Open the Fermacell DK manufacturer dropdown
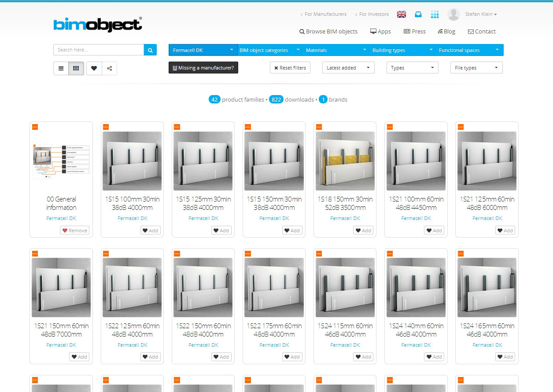Screen dimensions: 553x392 [x=203, y=50]
